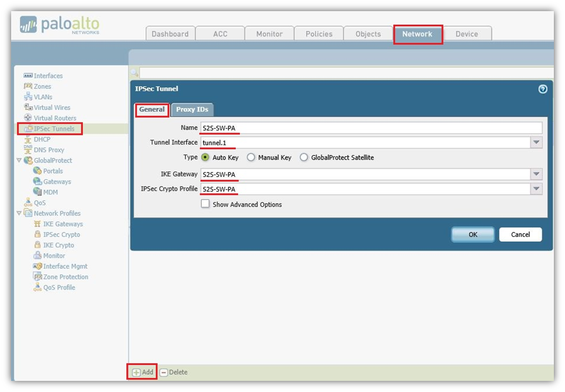Click the OK button
The image size is (565, 392).
(x=473, y=234)
